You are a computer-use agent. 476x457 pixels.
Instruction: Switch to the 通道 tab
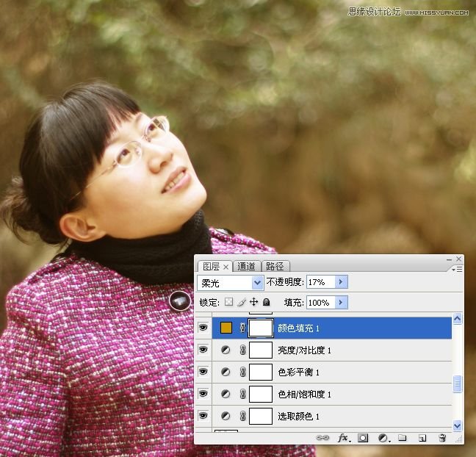247,267
